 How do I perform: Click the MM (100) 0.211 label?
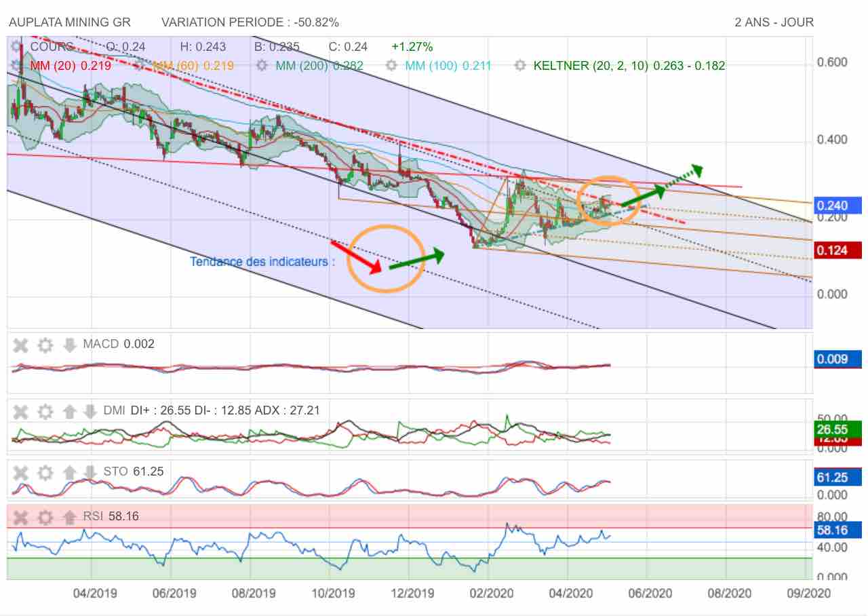point(448,66)
